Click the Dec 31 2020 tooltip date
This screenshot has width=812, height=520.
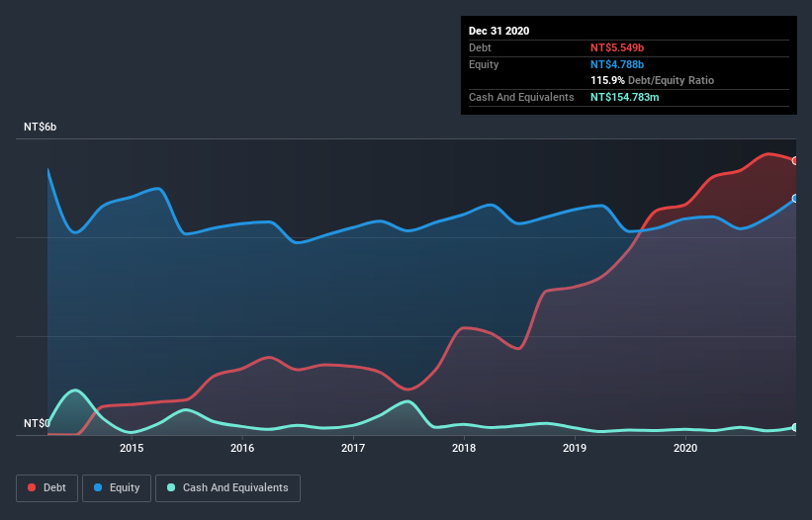(498, 31)
